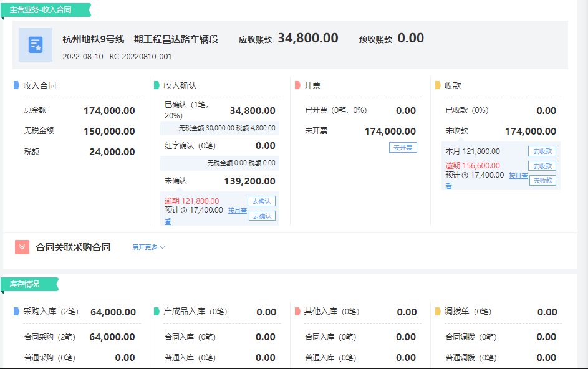Image resolution: width=588 pixels, height=369 pixels.
Task: Click the 收款 section heading
Action: (x=453, y=85)
